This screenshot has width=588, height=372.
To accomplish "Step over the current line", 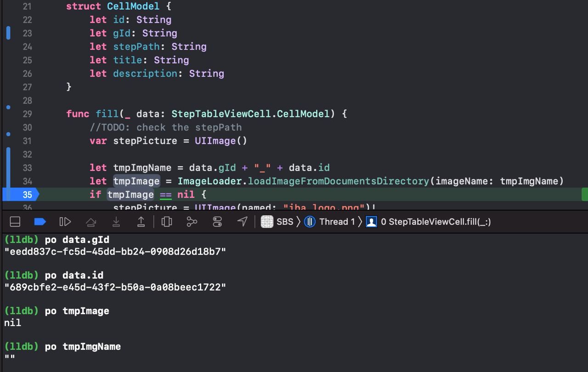I will [91, 222].
